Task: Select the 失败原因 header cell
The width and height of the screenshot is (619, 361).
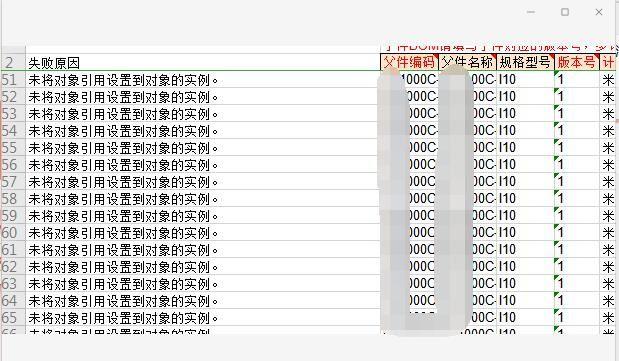Action: click(203, 62)
